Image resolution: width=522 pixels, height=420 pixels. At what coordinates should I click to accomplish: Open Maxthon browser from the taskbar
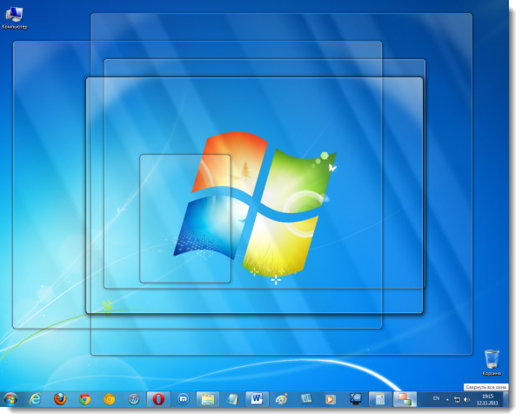click(183, 399)
